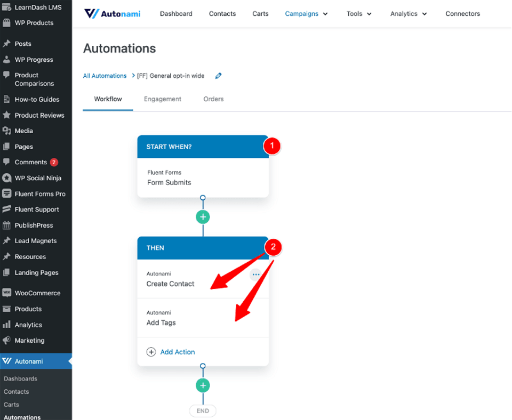Viewport: 512px width, 420px height.
Task: Navigate back via the All Automations breadcrumb
Action: (x=105, y=76)
